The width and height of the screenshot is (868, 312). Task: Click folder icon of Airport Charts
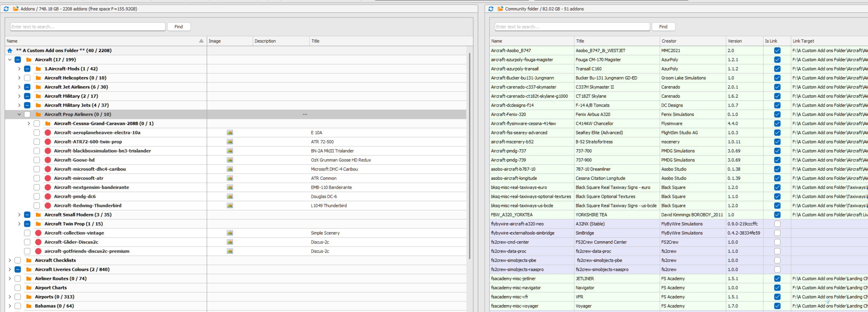[29, 287]
